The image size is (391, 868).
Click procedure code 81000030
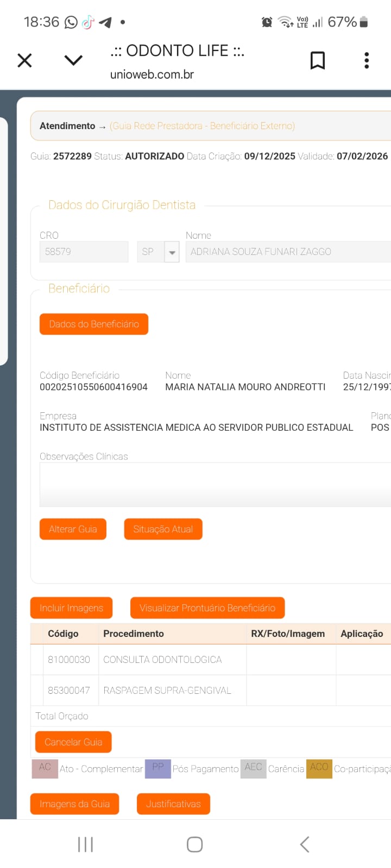(69, 660)
